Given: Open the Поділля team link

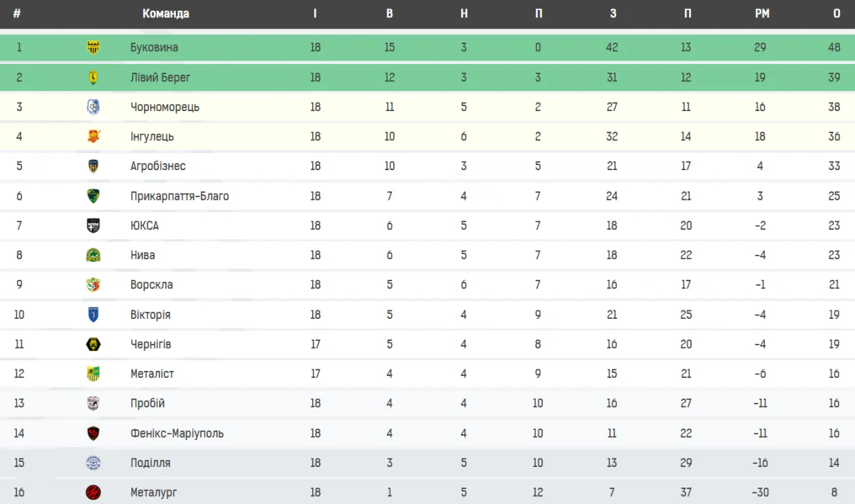Looking at the screenshot, I should tap(150, 463).
